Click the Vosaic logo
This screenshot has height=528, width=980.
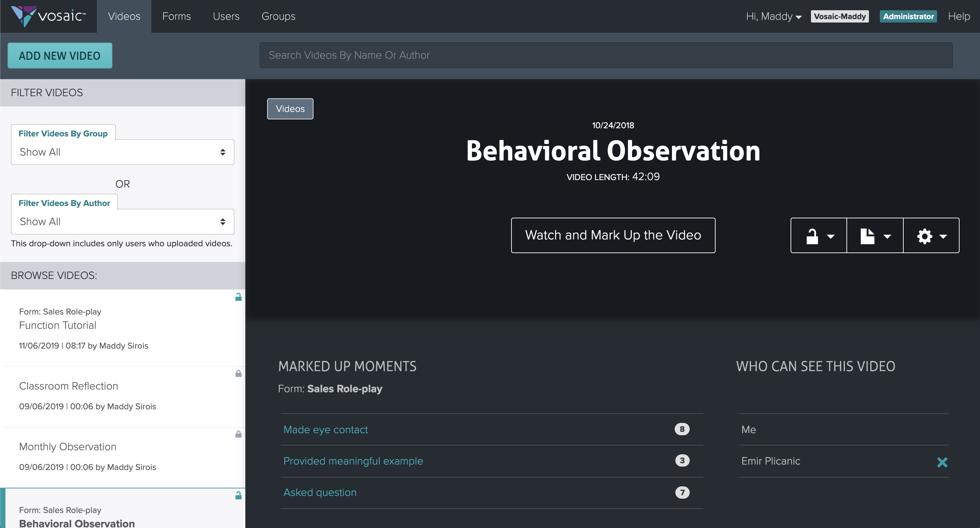point(48,16)
